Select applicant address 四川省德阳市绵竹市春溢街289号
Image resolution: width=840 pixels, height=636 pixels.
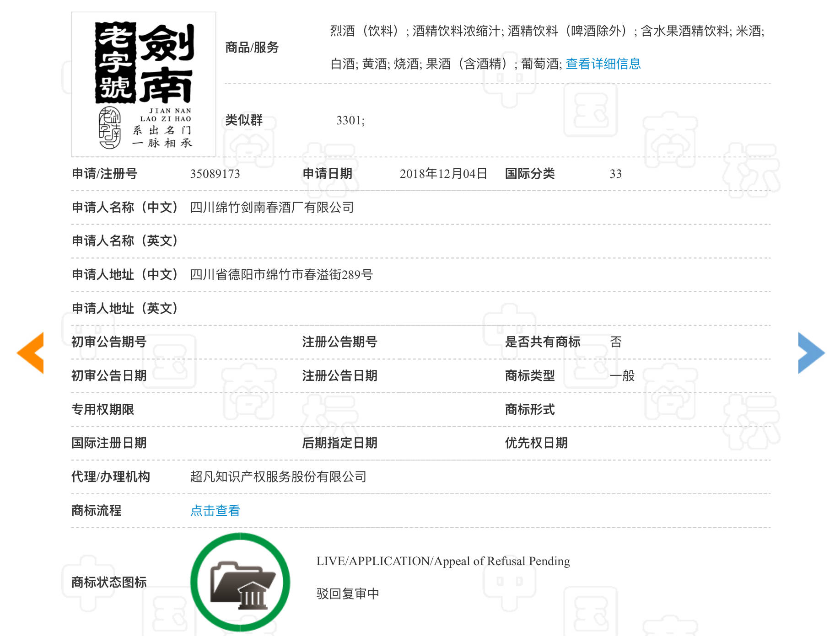[281, 275]
